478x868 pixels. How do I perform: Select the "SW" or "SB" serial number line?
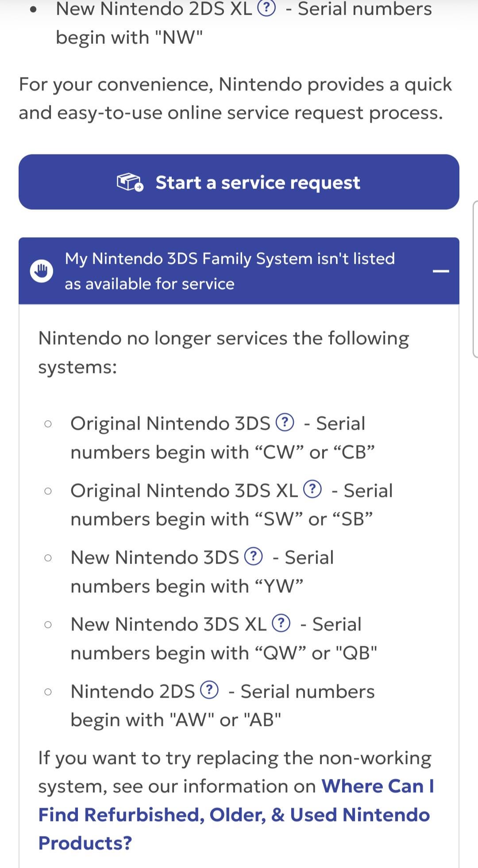(x=221, y=519)
